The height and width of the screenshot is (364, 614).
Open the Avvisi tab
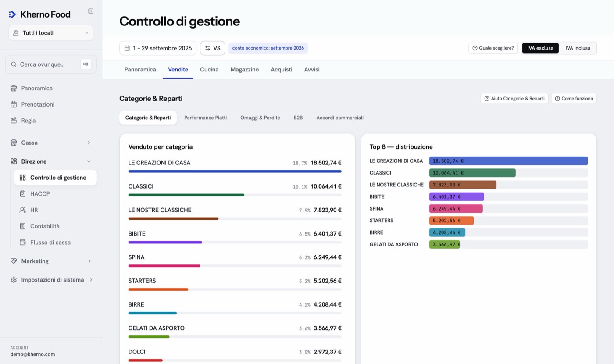tap(312, 70)
